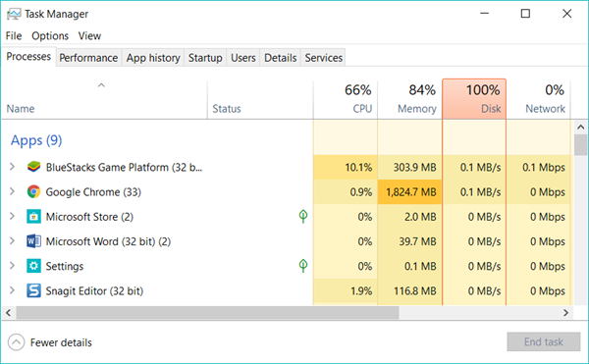This screenshot has height=364, width=589.
Task: Click the Microsoft Word app icon
Action: [x=33, y=241]
